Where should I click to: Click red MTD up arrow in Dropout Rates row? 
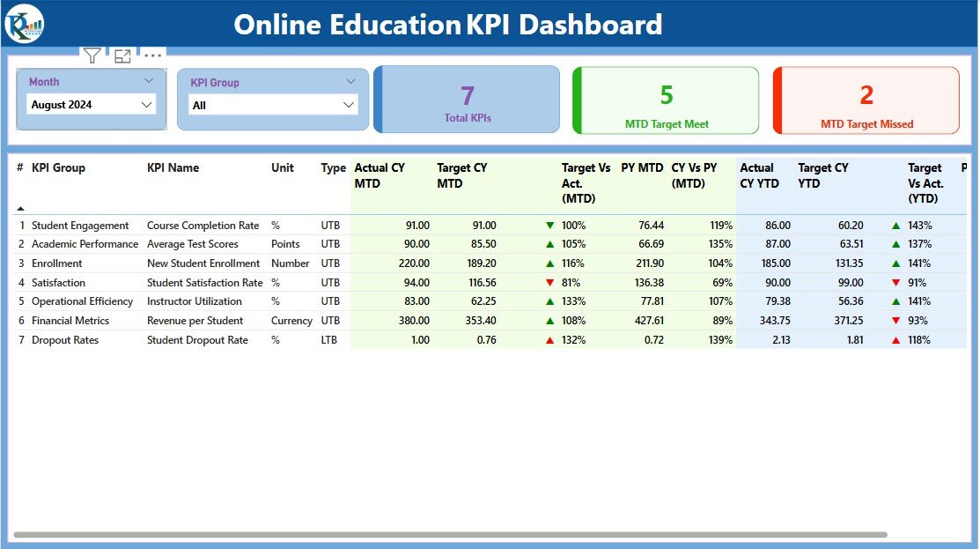(x=550, y=340)
